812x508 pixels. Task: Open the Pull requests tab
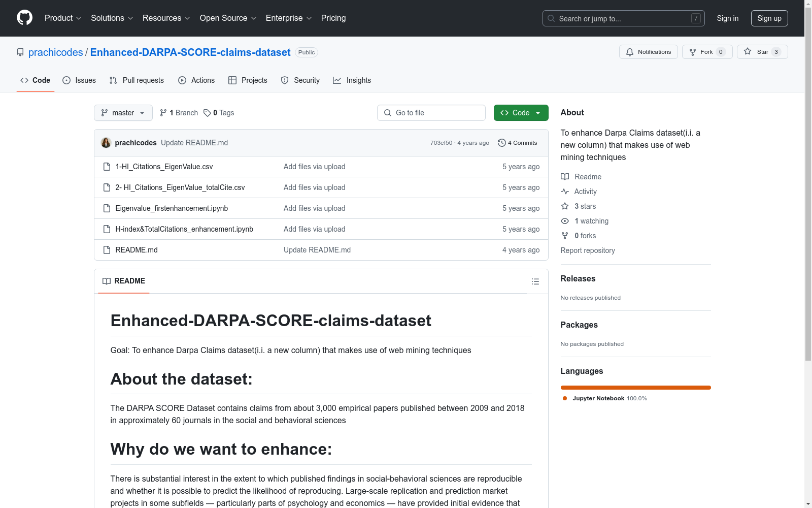137,80
